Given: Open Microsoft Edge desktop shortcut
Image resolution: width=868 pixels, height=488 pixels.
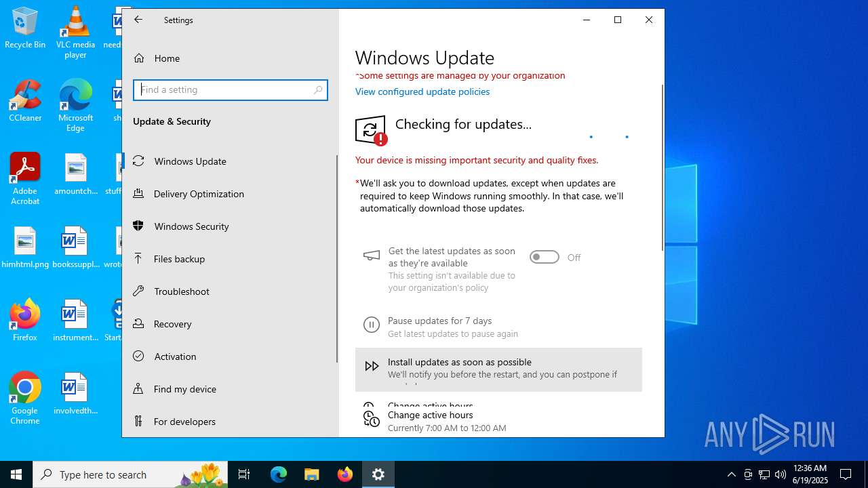Looking at the screenshot, I should pos(75,106).
